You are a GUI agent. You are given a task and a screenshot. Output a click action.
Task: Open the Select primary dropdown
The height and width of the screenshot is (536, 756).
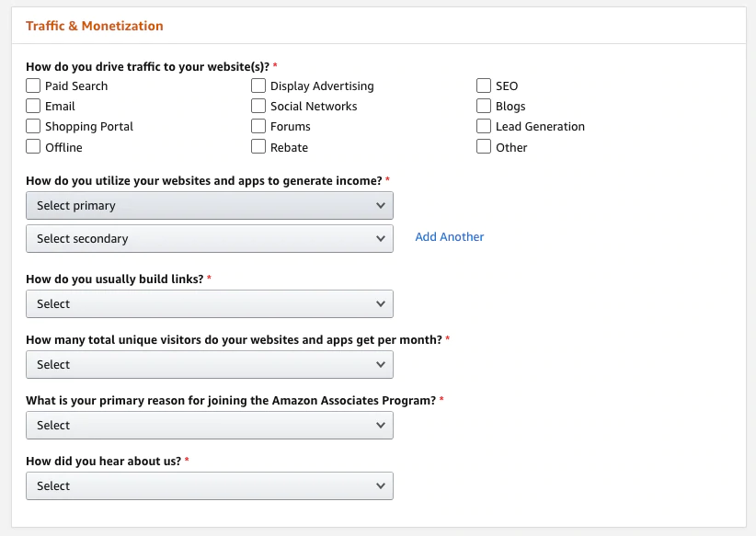pyautogui.click(x=210, y=206)
